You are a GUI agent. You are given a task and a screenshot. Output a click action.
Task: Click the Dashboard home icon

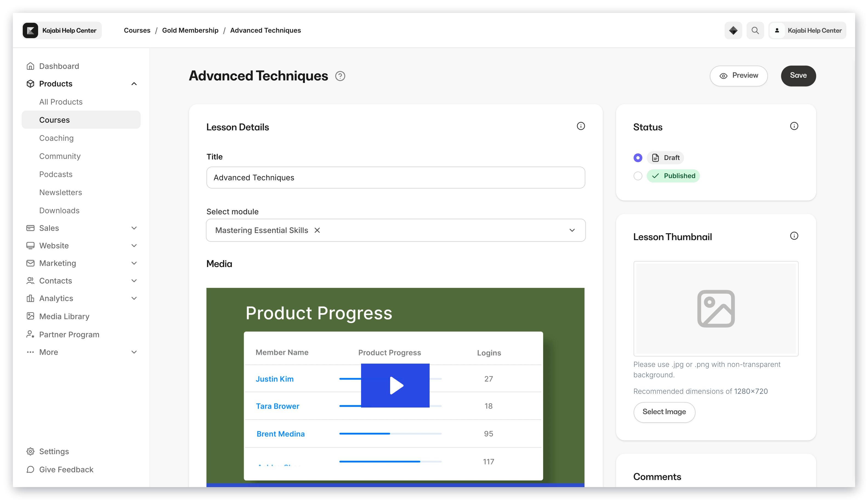click(x=30, y=66)
